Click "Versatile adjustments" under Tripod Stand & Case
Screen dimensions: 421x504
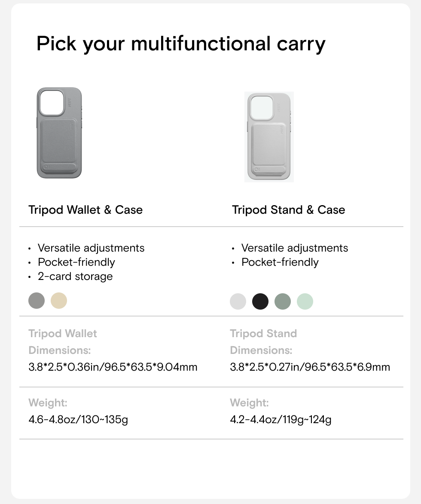(295, 248)
